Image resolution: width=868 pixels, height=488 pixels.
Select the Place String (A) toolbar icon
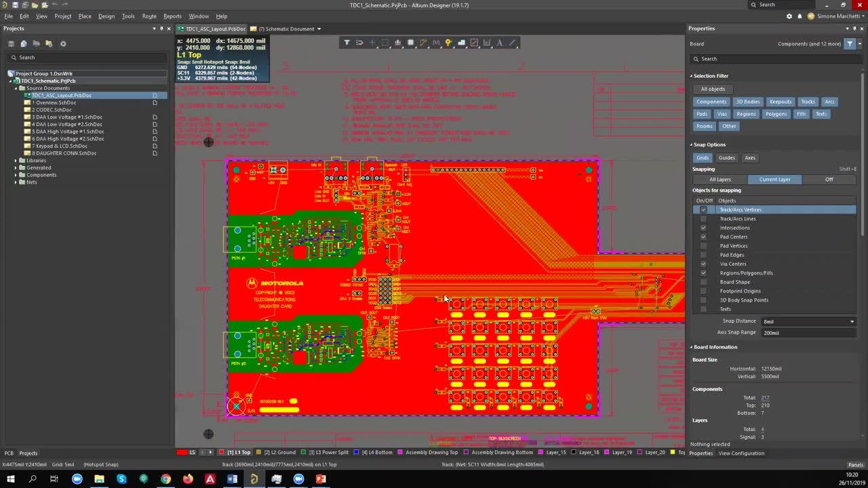tap(500, 42)
